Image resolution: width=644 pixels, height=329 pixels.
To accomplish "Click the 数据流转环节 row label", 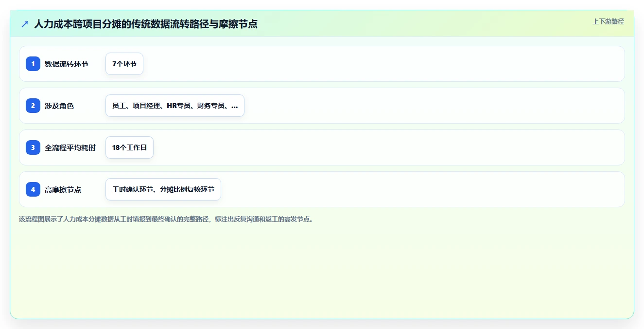I will 67,64.
